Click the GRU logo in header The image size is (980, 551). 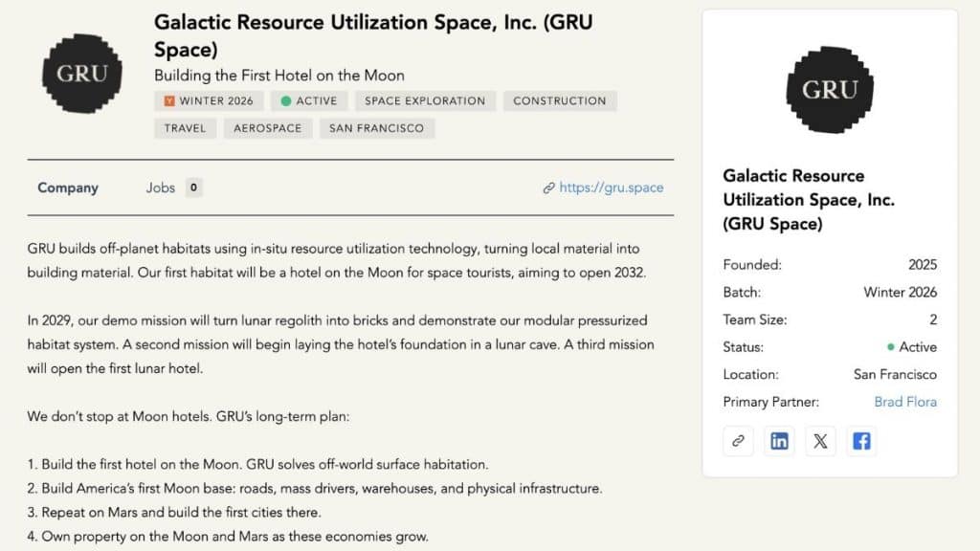[x=82, y=74]
